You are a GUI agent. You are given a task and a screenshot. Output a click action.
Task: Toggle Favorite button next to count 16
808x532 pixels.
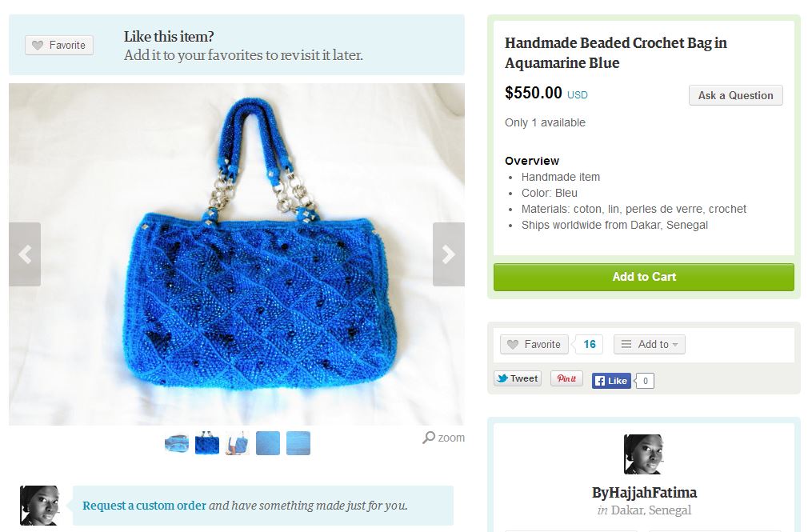coord(534,344)
